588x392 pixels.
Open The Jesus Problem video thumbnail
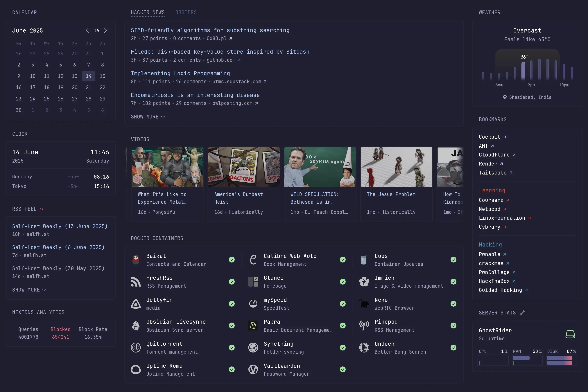pyautogui.click(x=396, y=167)
